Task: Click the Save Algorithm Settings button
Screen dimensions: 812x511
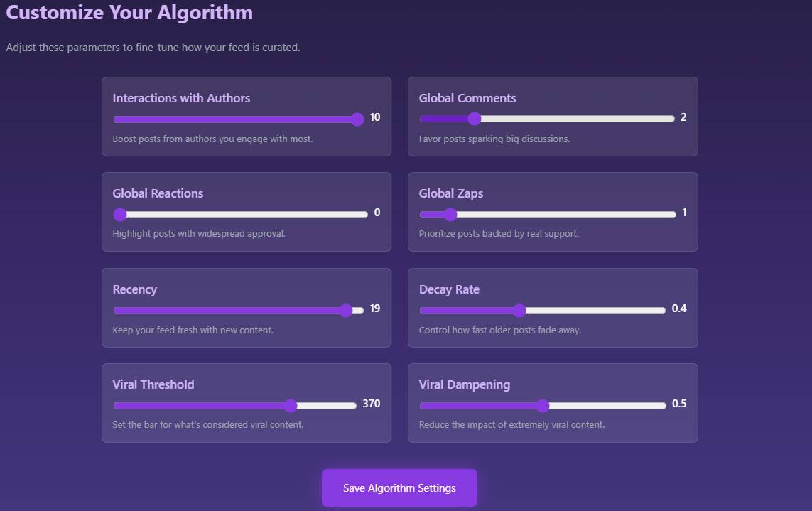Action: pyautogui.click(x=399, y=488)
